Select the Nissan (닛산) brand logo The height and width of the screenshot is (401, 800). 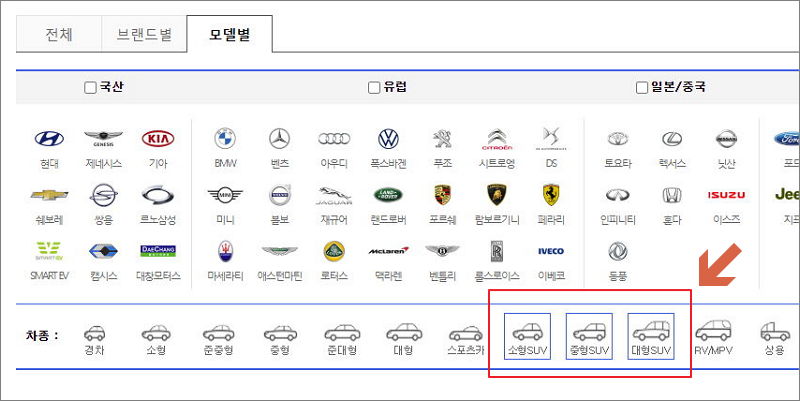[x=727, y=139]
